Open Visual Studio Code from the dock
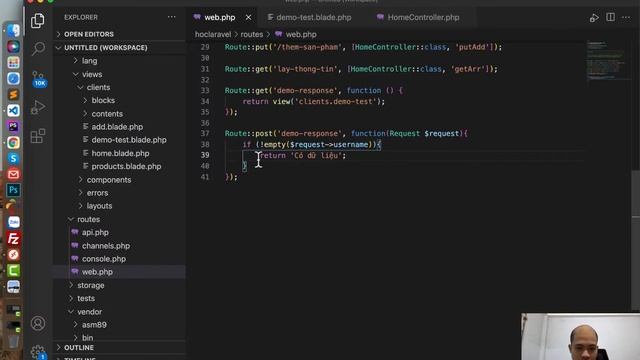Screen dimensions: 640x360 [x=13, y=110]
